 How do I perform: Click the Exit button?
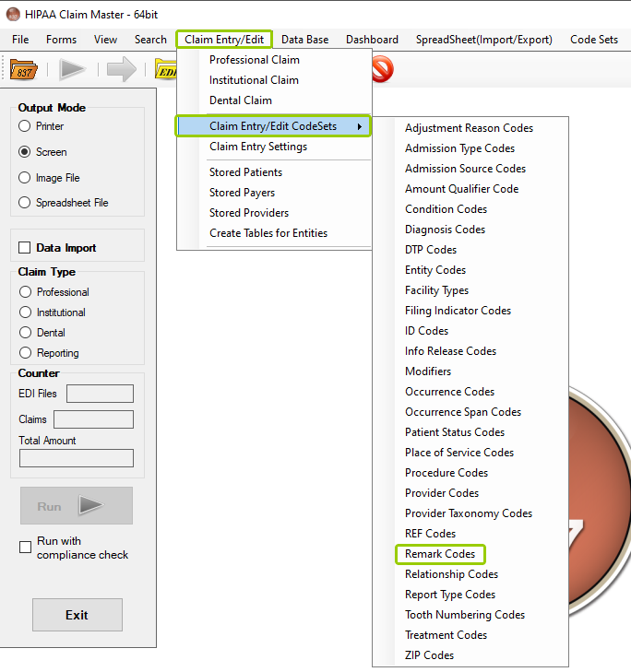[77, 615]
